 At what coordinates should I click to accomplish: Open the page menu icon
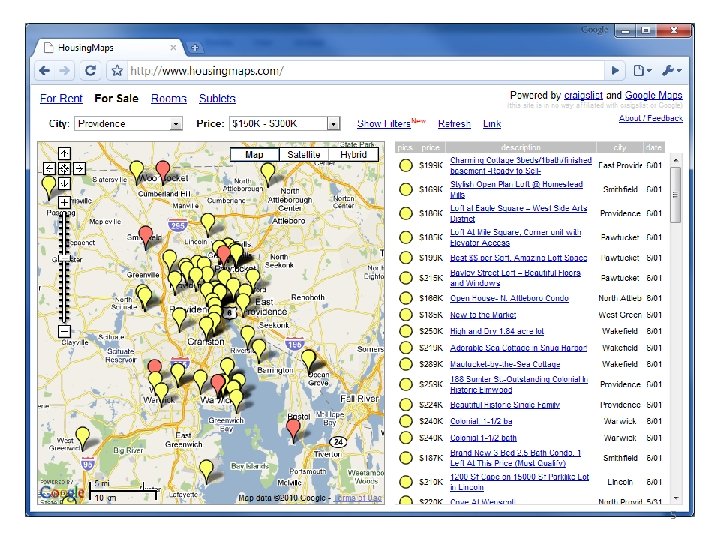642,71
